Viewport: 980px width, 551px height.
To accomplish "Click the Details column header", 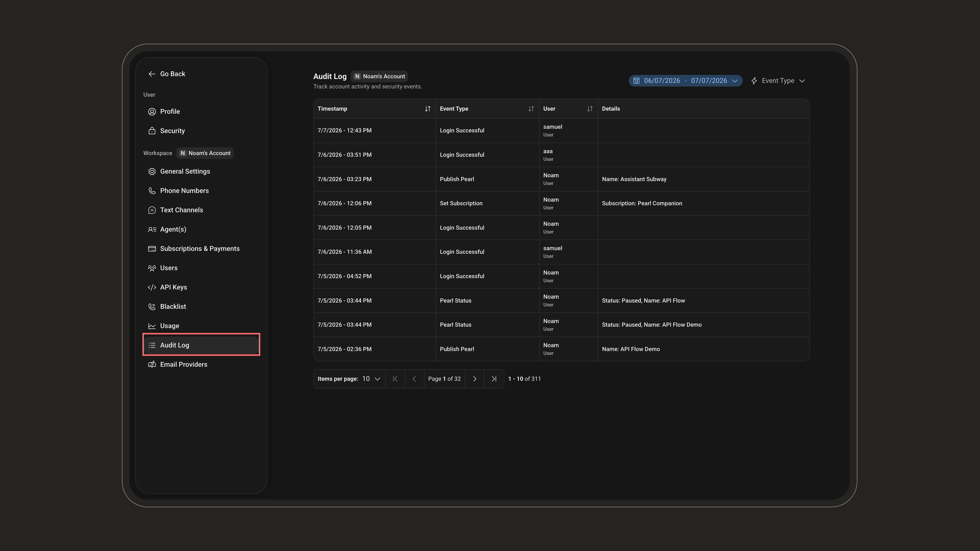I will (703, 109).
